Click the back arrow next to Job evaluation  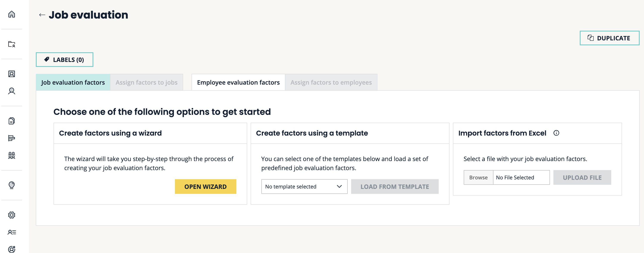pos(42,15)
